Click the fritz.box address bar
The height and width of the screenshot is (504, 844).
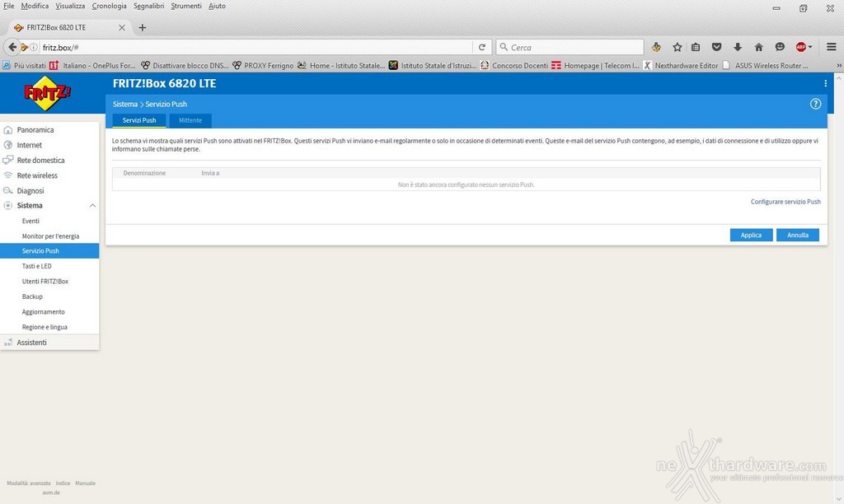point(256,47)
